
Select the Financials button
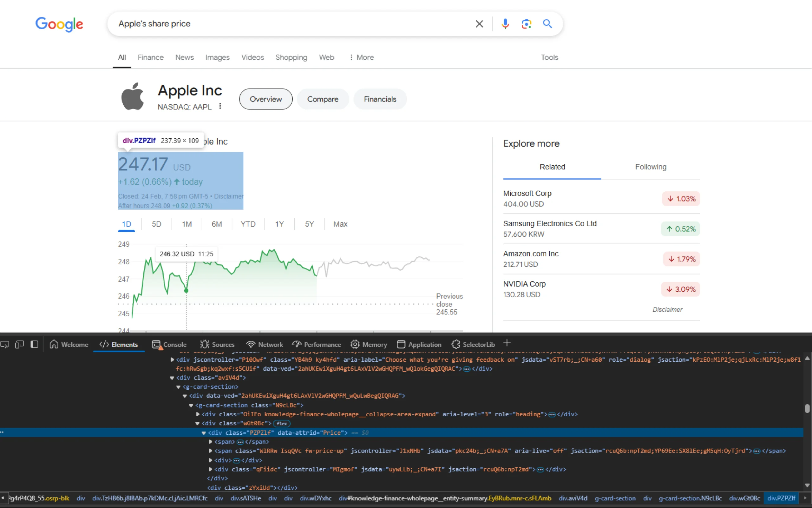380,99
